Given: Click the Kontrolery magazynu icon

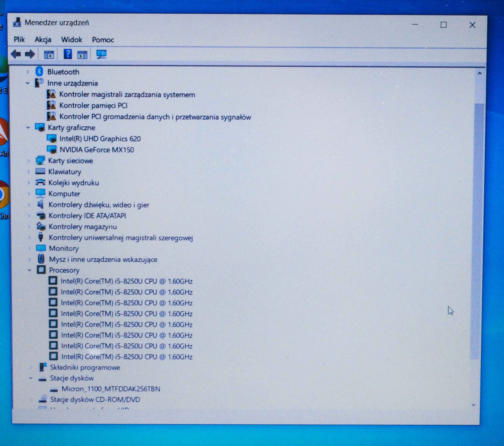Looking at the screenshot, I should (41, 226).
